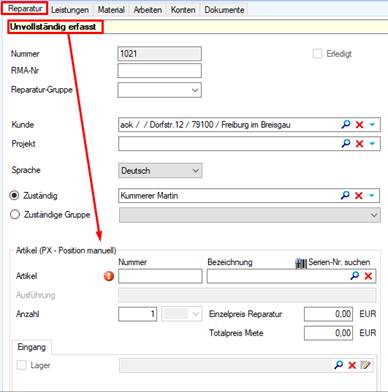Open the Dokumente tab
The height and width of the screenshot is (392, 388).
point(224,10)
